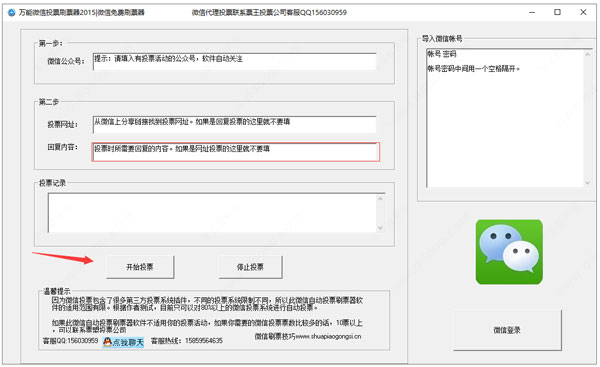
Task: Click the up arrow of 导入微信帐号 scrollbar
Action: click(x=587, y=54)
